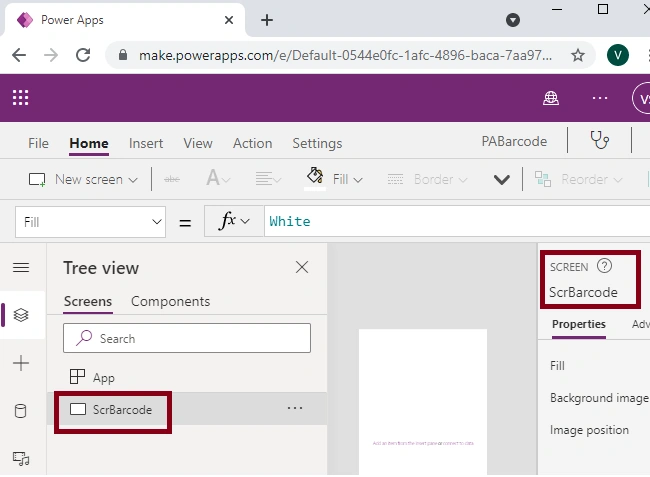Screen dimensions: 650x477
Task: Open the Fill color dropdown chevron
Action: click(x=358, y=180)
